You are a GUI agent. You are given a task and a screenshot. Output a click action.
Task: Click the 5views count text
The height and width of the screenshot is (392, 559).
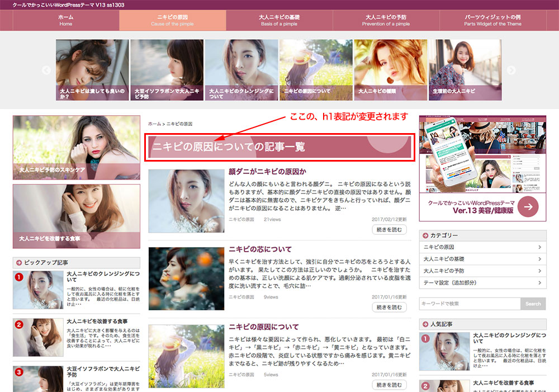(x=271, y=375)
